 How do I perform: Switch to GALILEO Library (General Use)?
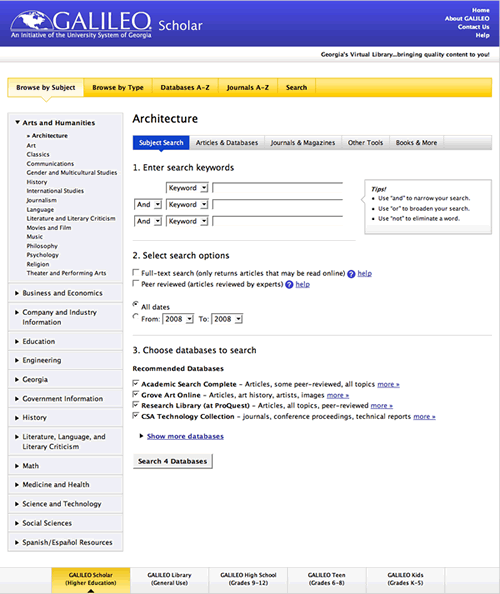169,579
